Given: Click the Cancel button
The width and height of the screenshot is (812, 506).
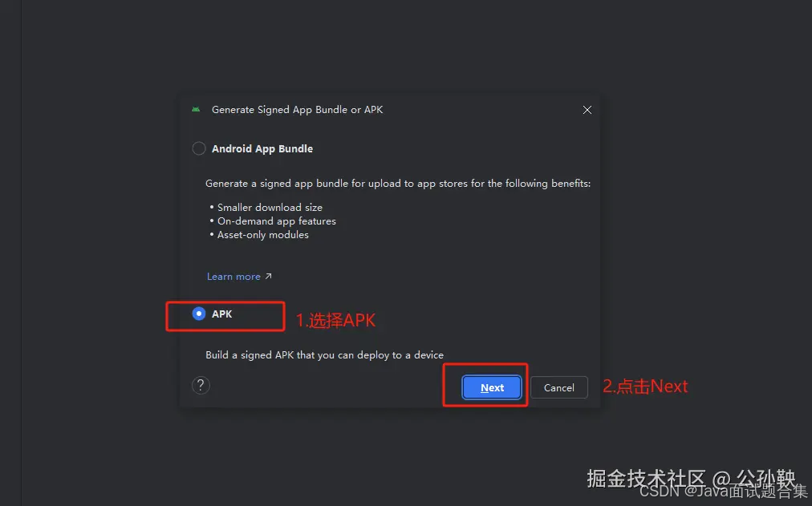Looking at the screenshot, I should pyautogui.click(x=558, y=387).
